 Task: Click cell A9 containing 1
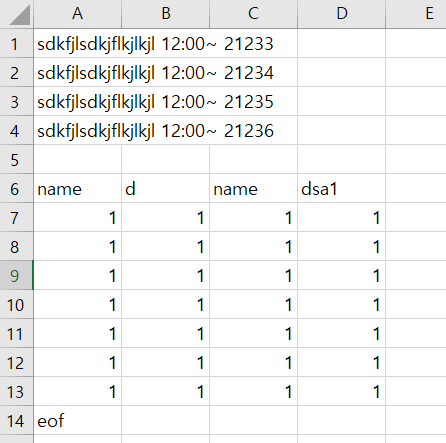tap(77, 276)
